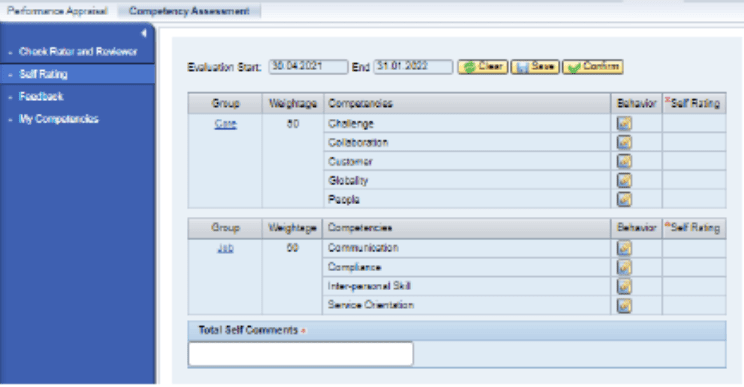Open the Core group link
This screenshot has width=744, height=387.
225,124
